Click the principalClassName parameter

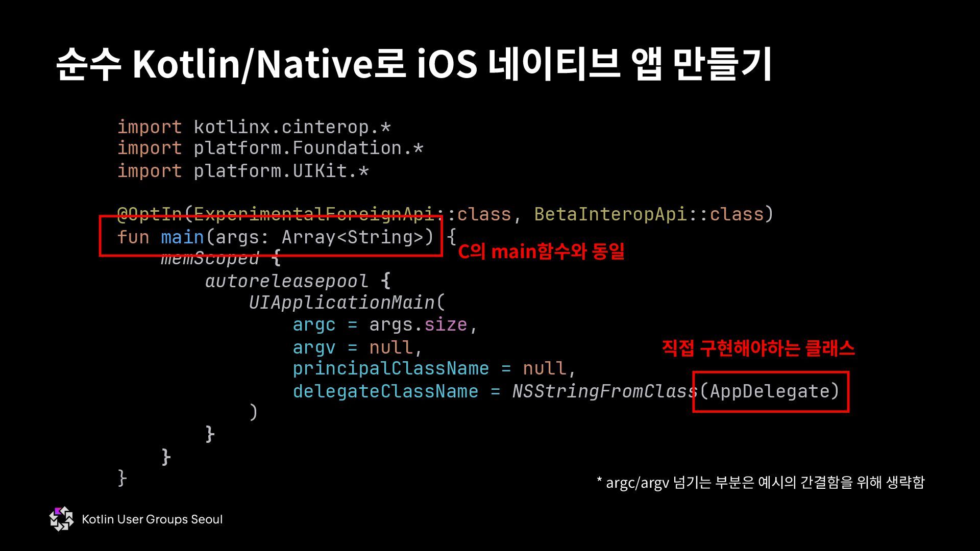coord(390,368)
